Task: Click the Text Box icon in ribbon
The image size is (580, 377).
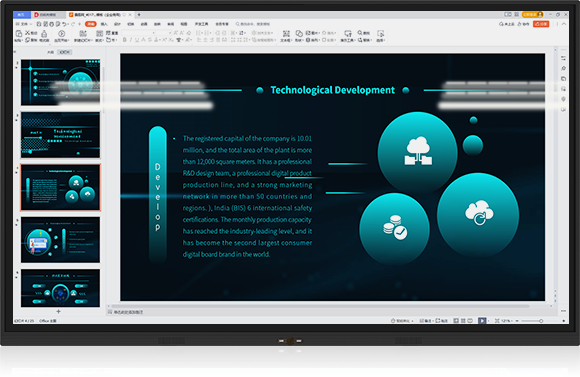Action: click(286, 34)
